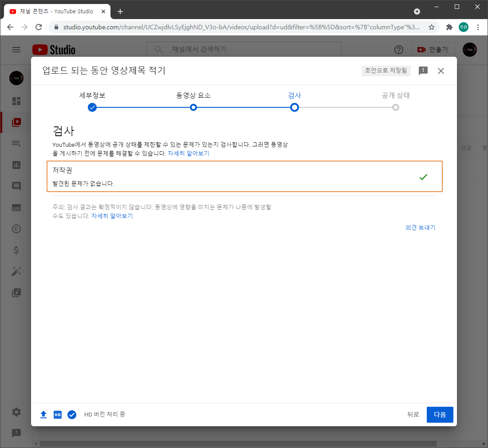Open the account avatar at top right
The height and width of the screenshot is (448, 488).
[x=470, y=50]
